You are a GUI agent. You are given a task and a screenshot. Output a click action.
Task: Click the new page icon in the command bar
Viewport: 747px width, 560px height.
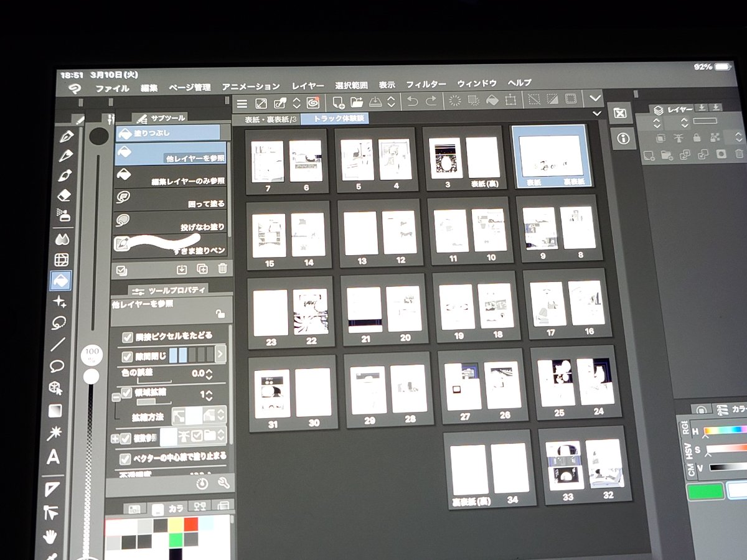[339, 101]
